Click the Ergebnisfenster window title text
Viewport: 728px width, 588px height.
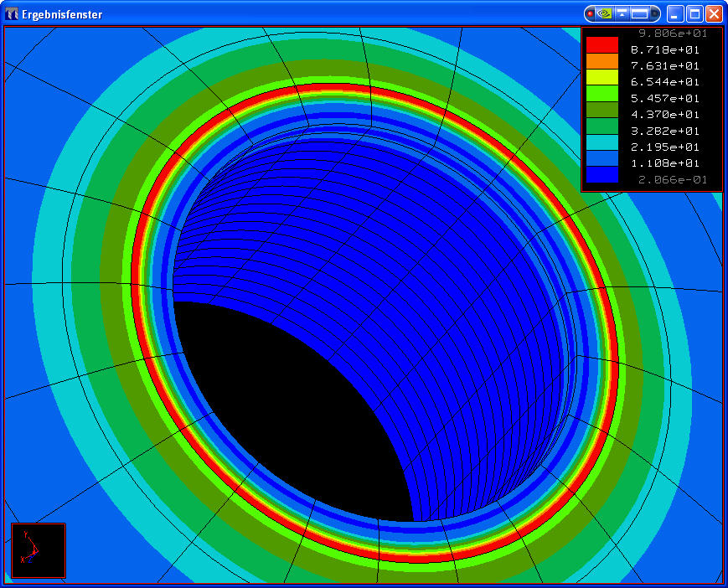(62, 14)
